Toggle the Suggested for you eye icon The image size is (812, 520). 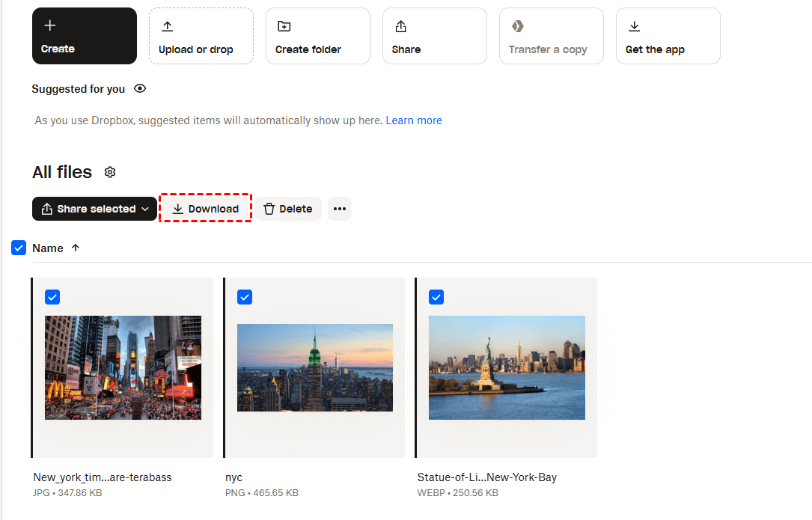click(x=139, y=89)
